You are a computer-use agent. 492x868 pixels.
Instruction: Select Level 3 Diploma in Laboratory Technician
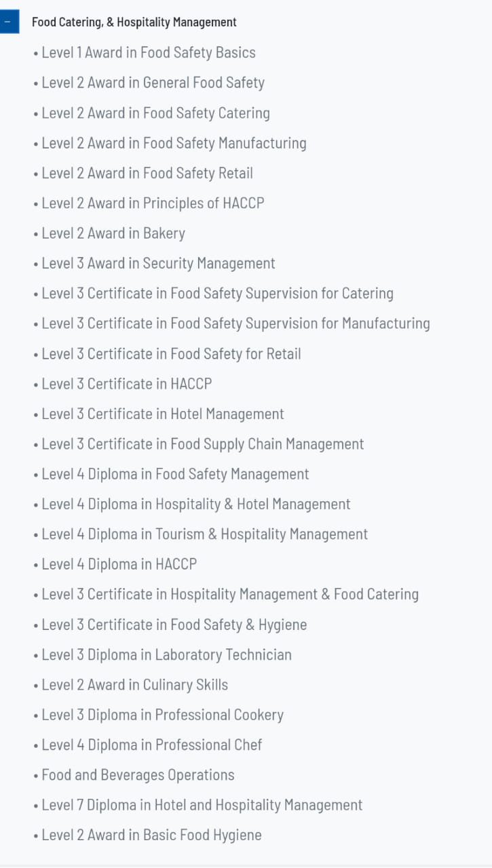[x=167, y=654]
